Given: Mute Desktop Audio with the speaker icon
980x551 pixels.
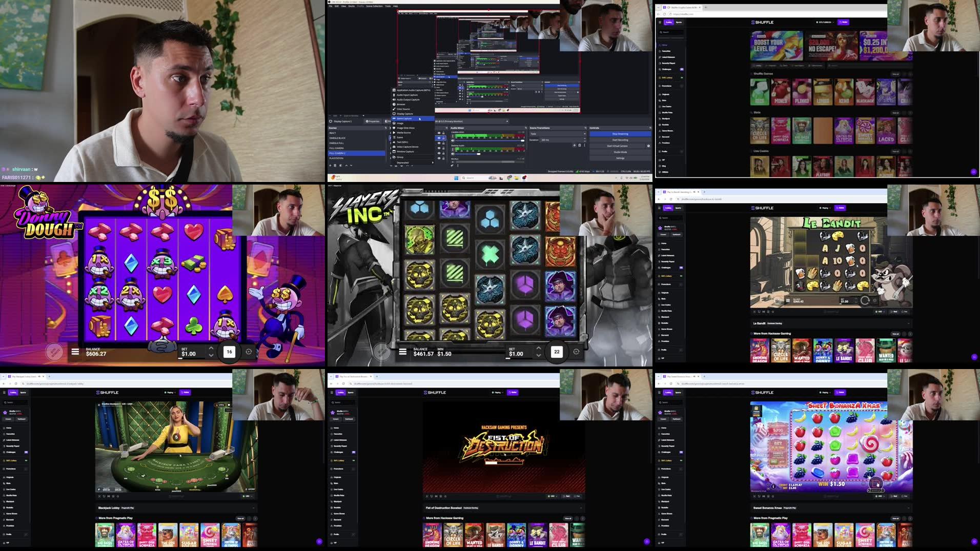Looking at the screenshot, I should coord(453,153).
